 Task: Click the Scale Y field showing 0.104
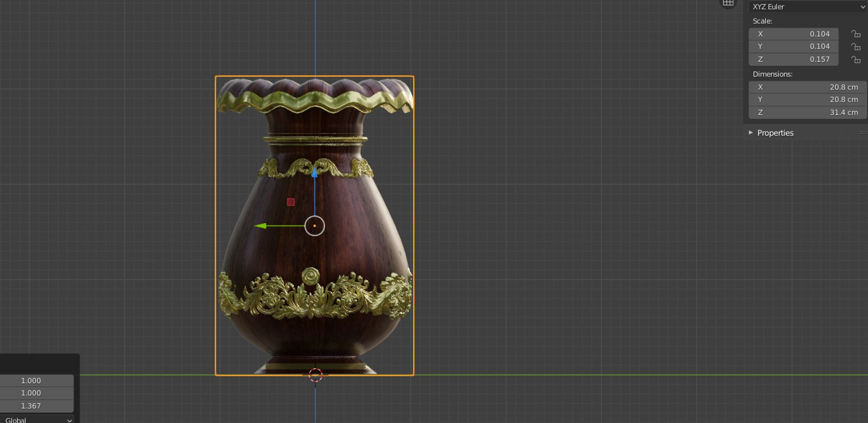[793, 47]
